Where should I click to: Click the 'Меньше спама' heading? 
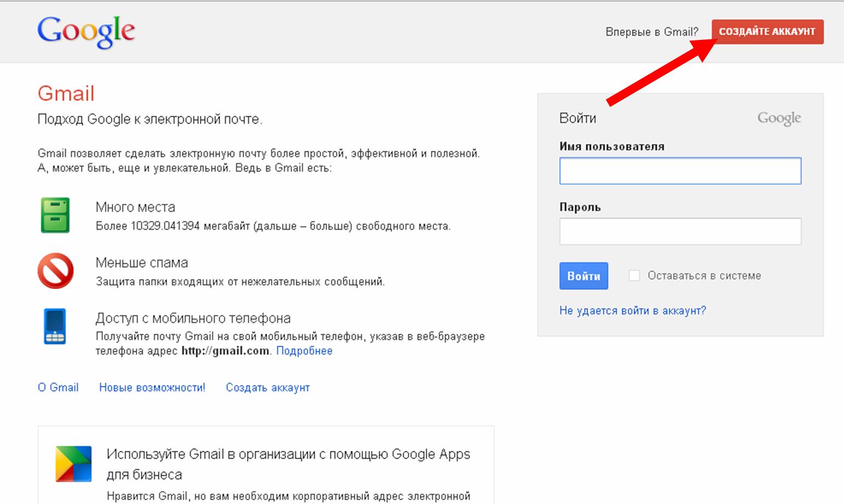(x=142, y=263)
